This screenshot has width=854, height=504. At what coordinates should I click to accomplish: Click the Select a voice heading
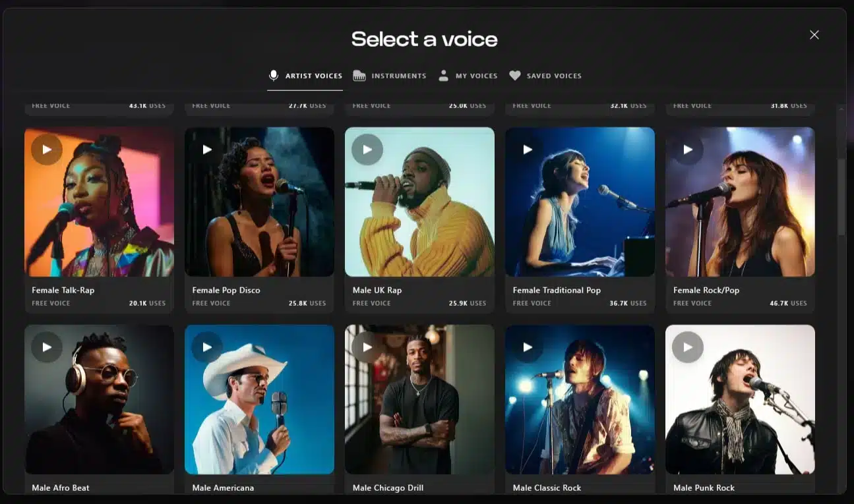point(425,39)
